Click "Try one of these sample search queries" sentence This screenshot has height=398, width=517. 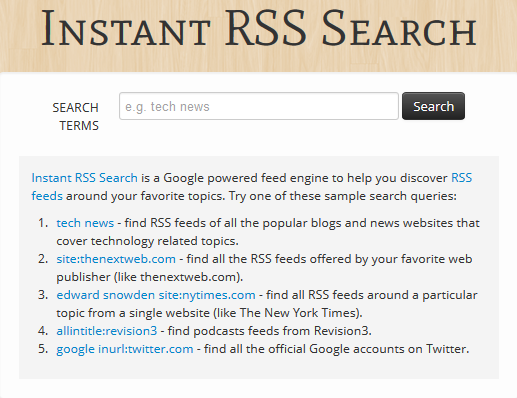click(342, 196)
